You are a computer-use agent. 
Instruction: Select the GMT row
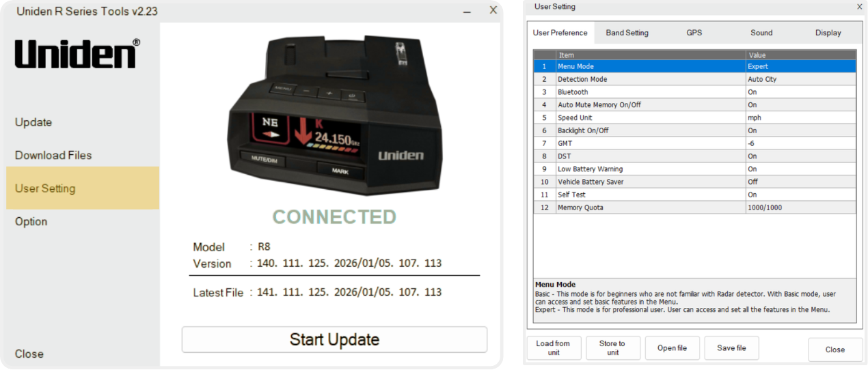[x=694, y=143]
